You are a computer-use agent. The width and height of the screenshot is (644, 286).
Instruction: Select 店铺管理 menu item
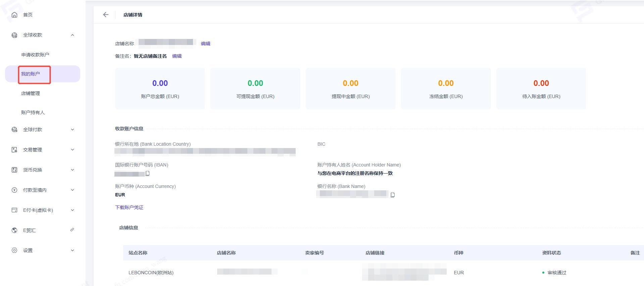[31, 93]
